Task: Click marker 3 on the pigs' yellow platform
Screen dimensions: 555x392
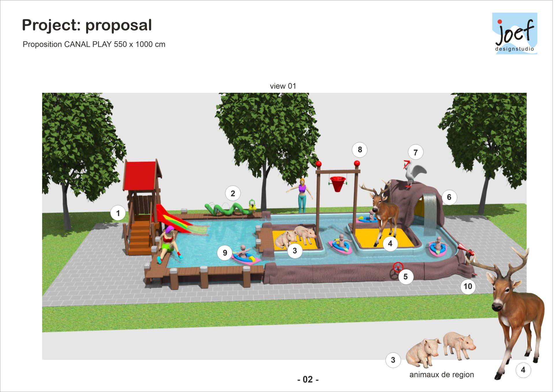Action: (x=295, y=250)
